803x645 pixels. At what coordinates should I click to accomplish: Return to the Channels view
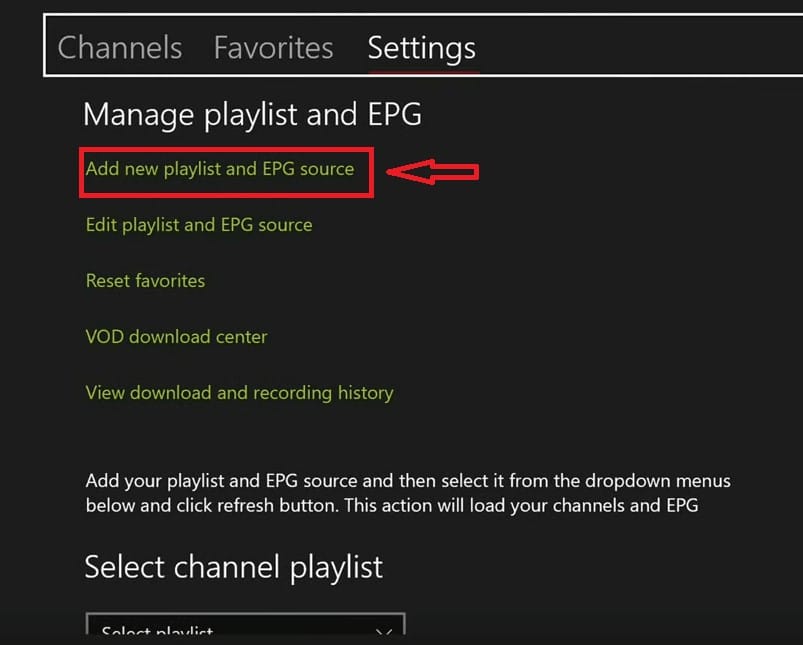pos(119,47)
